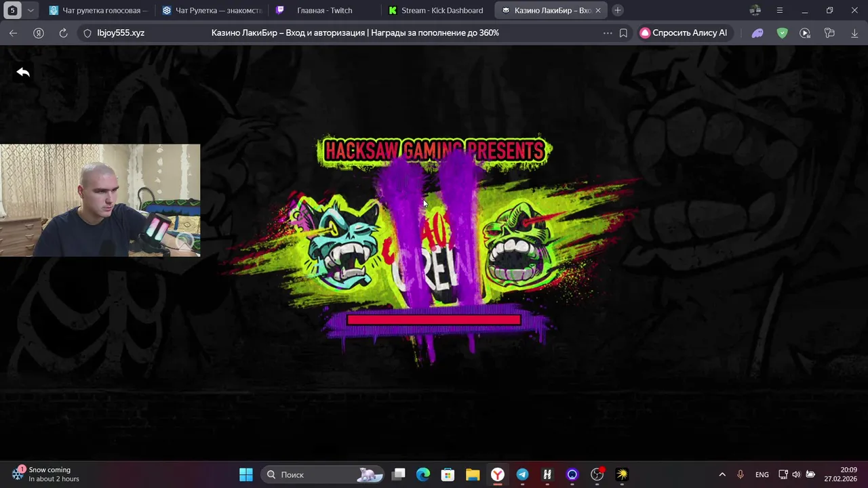Open Microsoft Store from taskbar
Screen dimensions: 868x488
click(x=448, y=474)
